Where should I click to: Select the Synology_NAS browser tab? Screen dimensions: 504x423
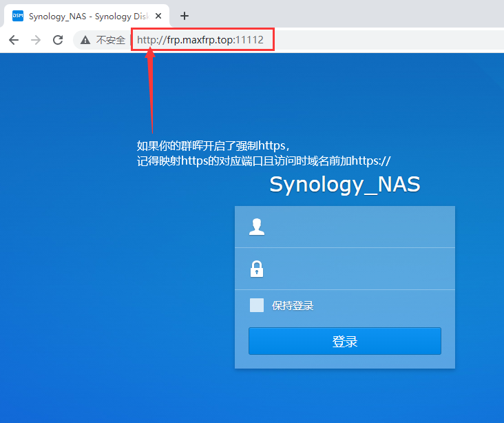[x=87, y=16]
